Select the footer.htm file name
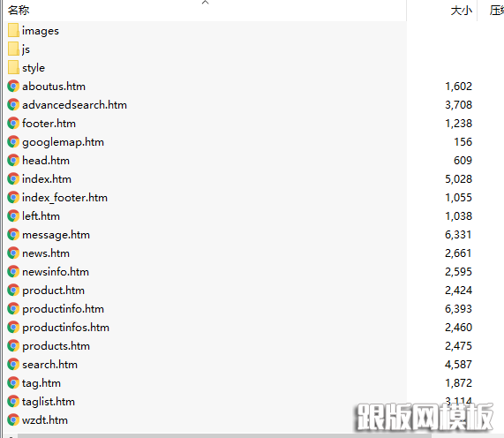This screenshot has width=504, height=438. pos(49,124)
